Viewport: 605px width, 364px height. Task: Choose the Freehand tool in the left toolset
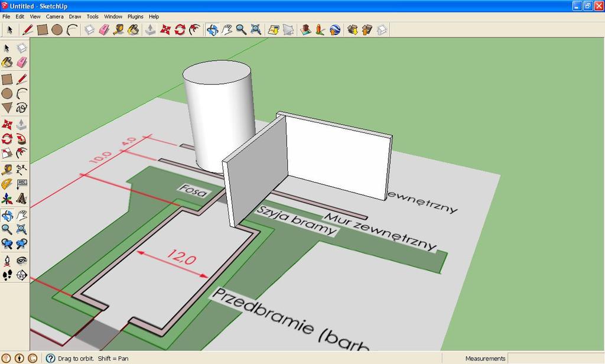click(22, 108)
